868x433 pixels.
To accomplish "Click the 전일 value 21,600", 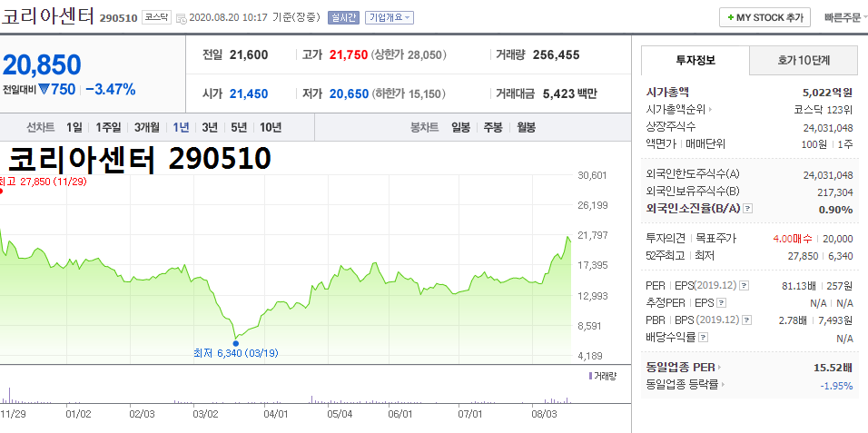I will (249, 54).
